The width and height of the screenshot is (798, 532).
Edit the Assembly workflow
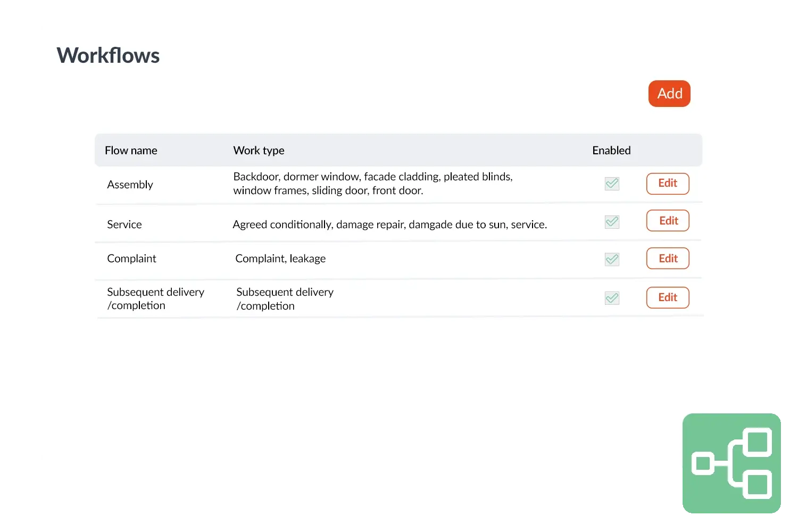pyautogui.click(x=667, y=184)
